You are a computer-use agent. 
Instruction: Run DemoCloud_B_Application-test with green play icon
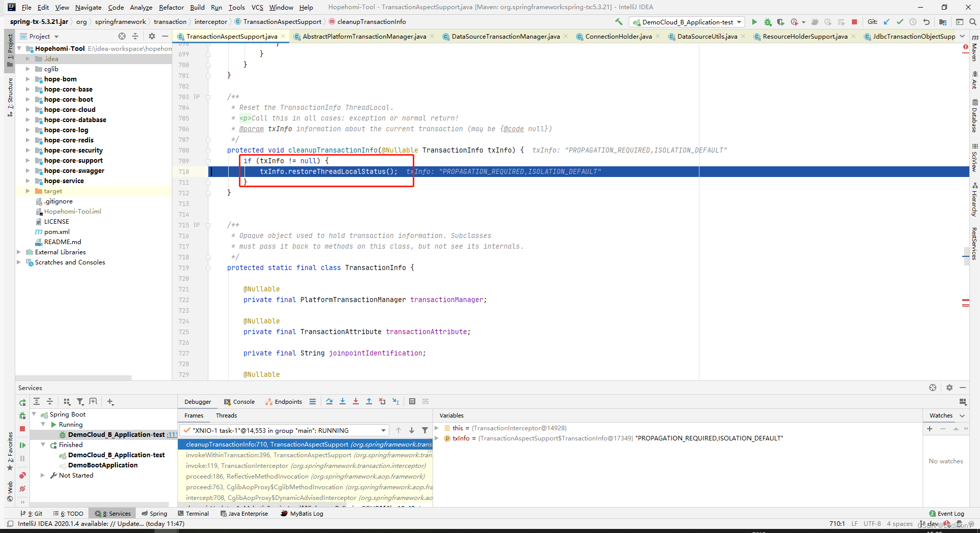754,22
